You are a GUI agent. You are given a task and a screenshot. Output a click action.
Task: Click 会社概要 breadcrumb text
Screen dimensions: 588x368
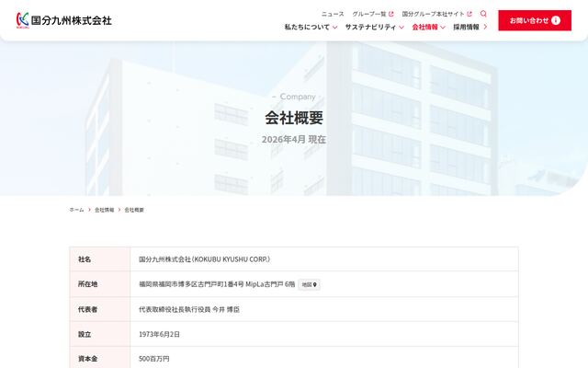pyautogui.click(x=134, y=210)
